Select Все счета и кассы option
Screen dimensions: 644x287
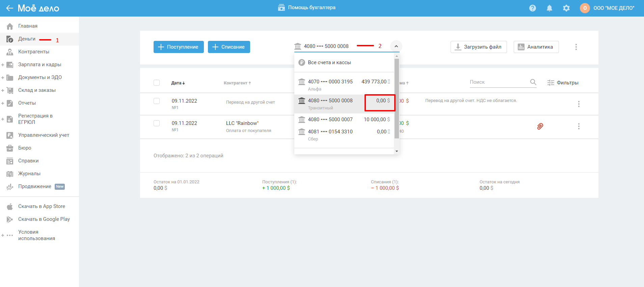tap(344, 62)
